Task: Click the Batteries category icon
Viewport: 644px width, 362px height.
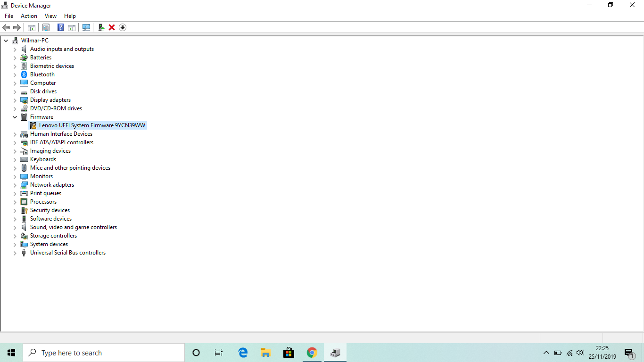Action: 24,58
